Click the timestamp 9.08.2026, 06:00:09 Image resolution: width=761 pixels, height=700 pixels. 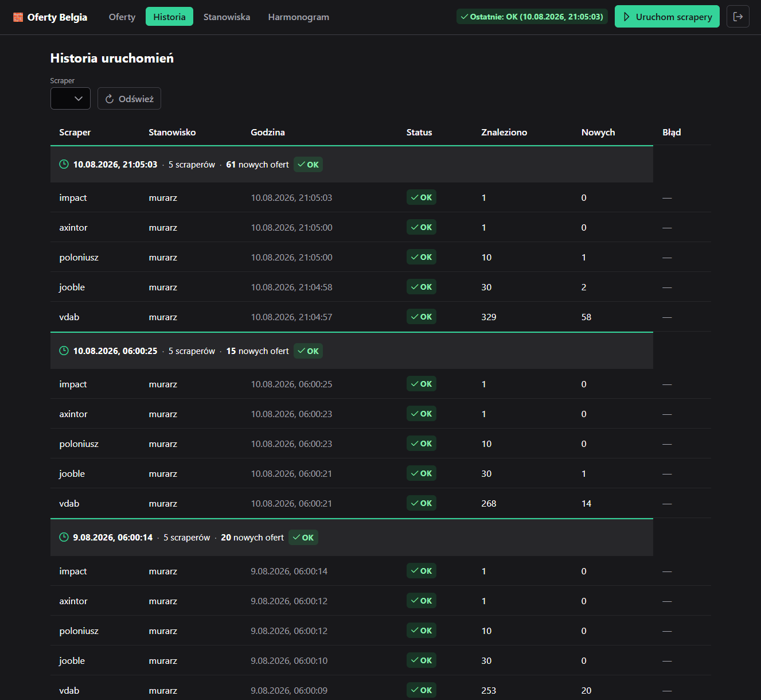click(289, 690)
